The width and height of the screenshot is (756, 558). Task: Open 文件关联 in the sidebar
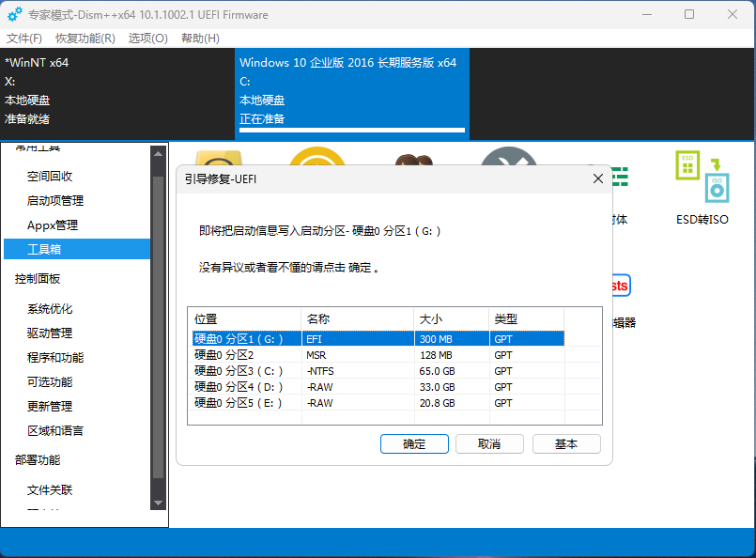coord(50,490)
